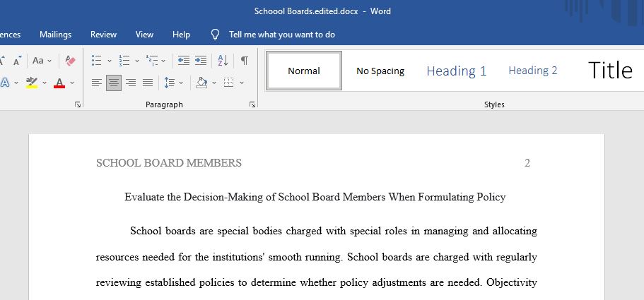644x300 pixels.
Task: Switch to the Review tab
Action: (x=103, y=35)
